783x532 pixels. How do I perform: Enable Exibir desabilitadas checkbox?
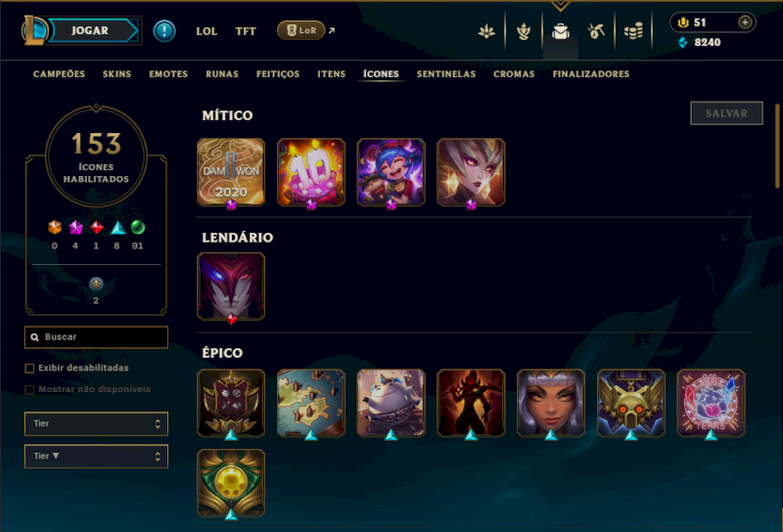(x=29, y=369)
